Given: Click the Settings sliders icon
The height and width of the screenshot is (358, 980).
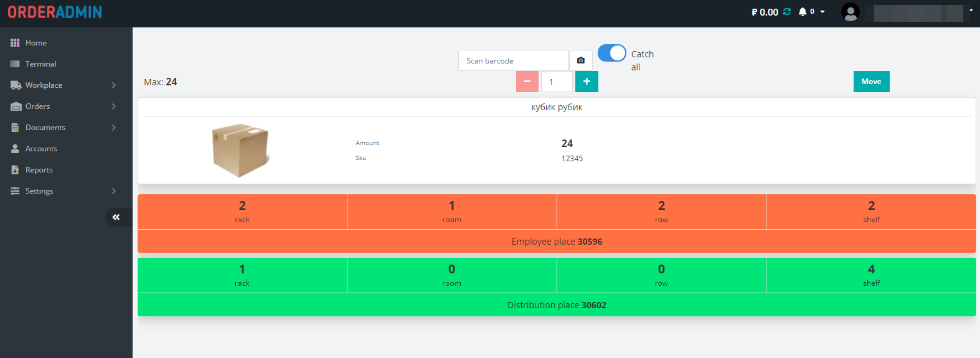Looking at the screenshot, I should (15, 191).
